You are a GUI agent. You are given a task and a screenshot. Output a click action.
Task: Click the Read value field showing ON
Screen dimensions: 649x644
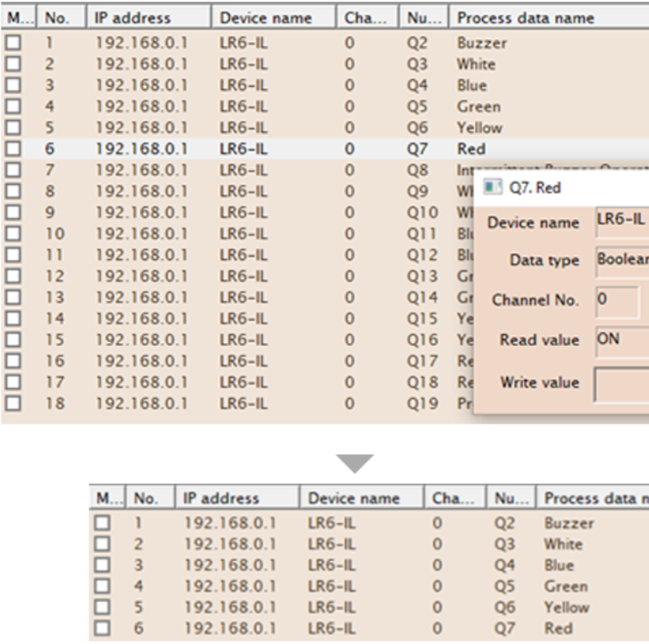coord(622,341)
